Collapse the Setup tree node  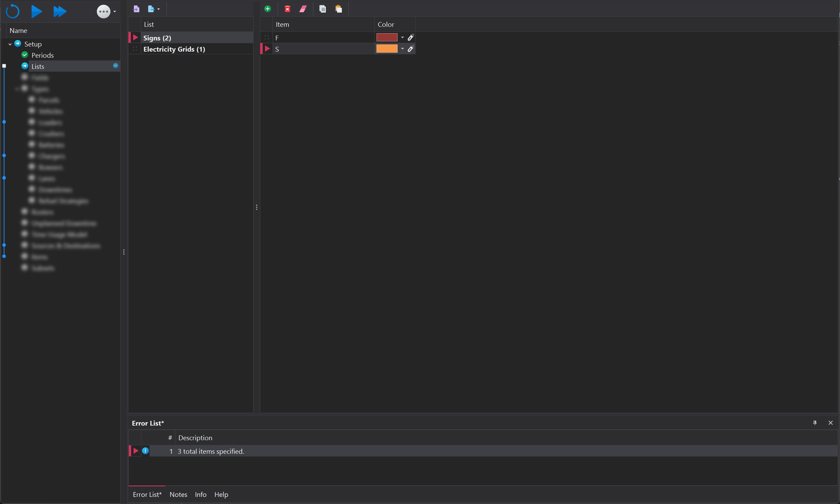pyautogui.click(x=10, y=44)
